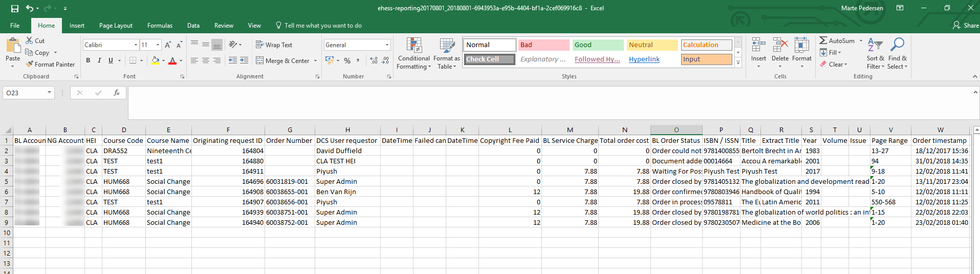The height and width of the screenshot is (274, 980).
Task: Toggle Italic formatting
Action: pos(99,60)
